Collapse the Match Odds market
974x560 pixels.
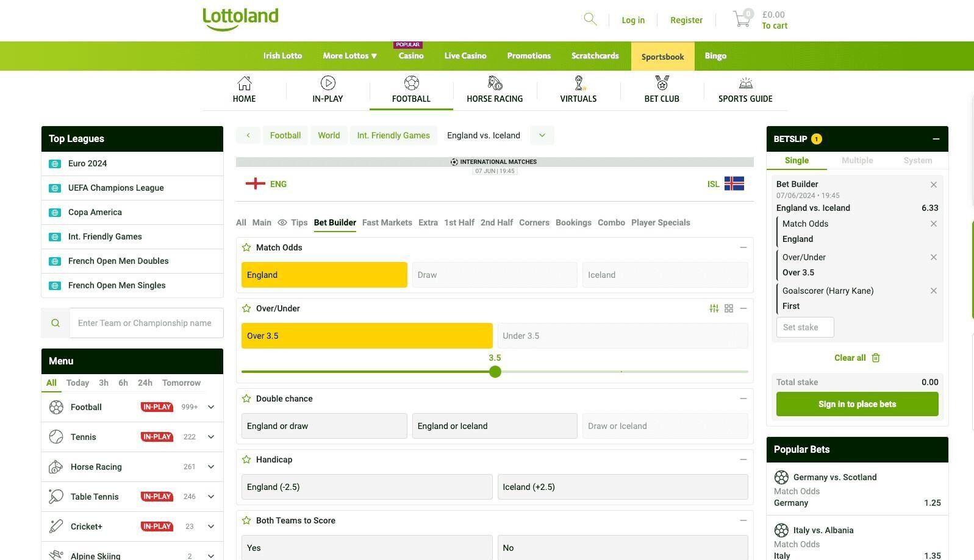(x=743, y=247)
